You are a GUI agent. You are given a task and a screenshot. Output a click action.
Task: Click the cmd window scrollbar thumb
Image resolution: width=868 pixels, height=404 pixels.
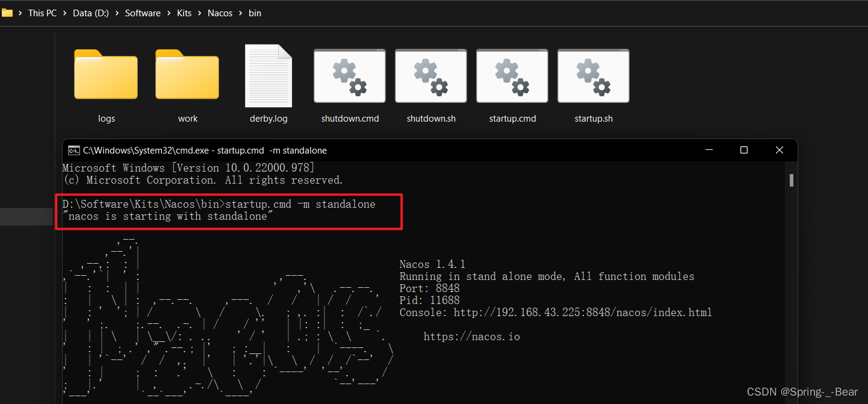click(x=792, y=180)
